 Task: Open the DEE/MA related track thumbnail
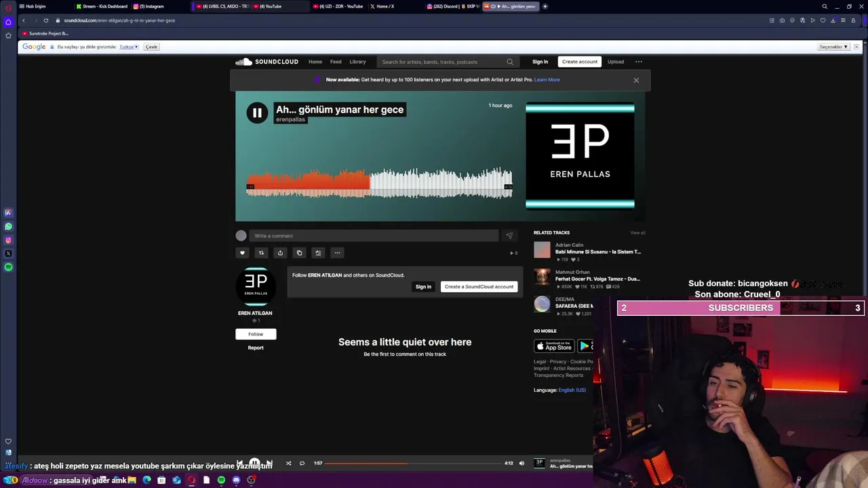tap(542, 304)
